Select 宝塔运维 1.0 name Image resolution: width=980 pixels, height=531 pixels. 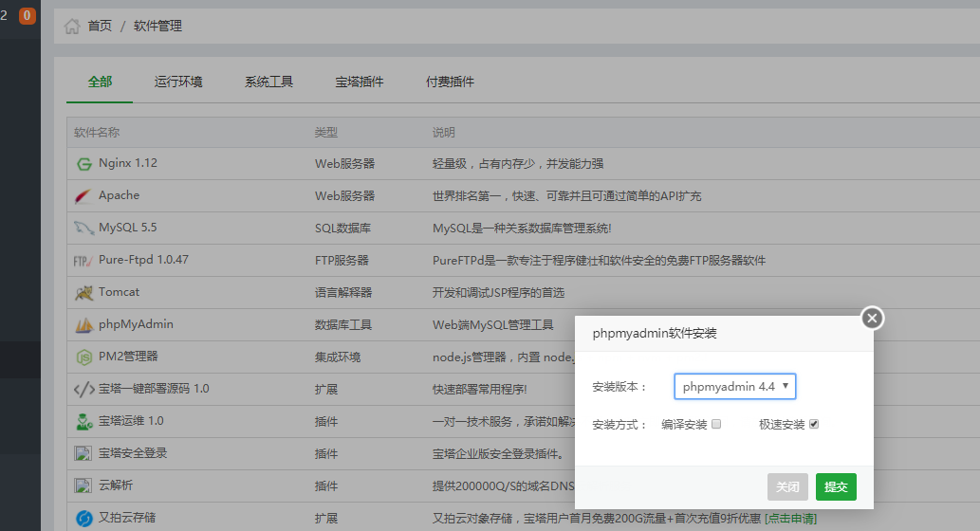(x=131, y=421)
